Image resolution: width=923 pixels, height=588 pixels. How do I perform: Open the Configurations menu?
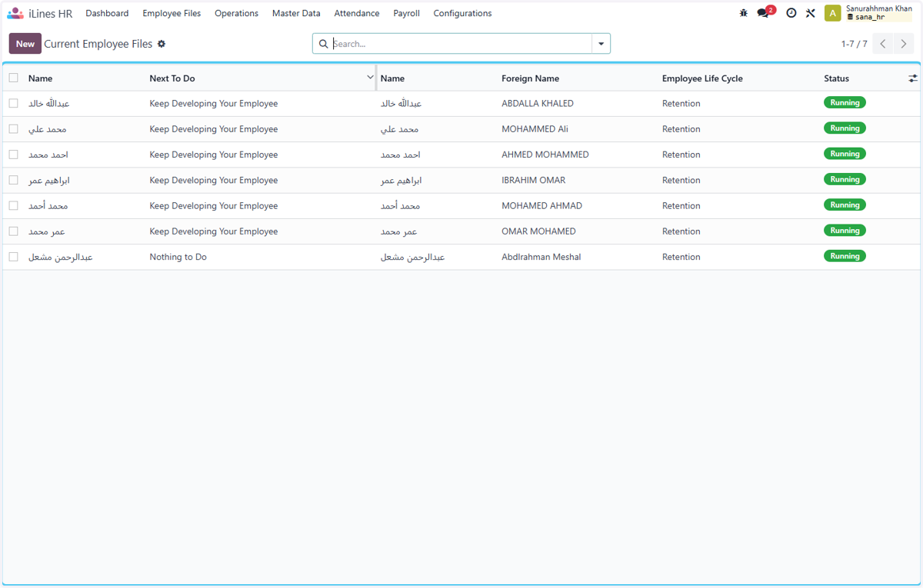point(462,13)
